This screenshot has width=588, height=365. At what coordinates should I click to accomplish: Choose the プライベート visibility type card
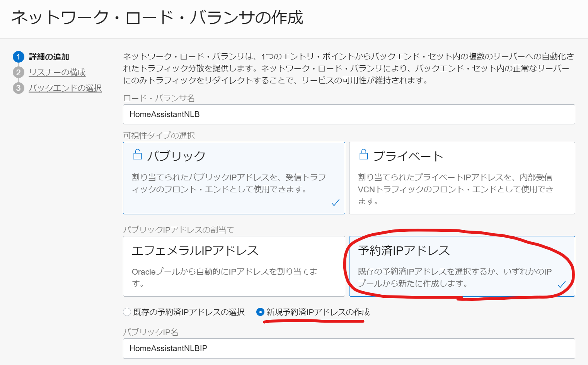click(462, 178)
